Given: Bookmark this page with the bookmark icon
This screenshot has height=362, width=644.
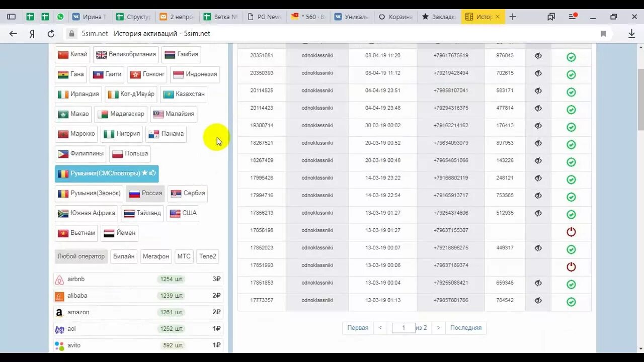Looking at the screenshot, I should click(x=603, y=34).
